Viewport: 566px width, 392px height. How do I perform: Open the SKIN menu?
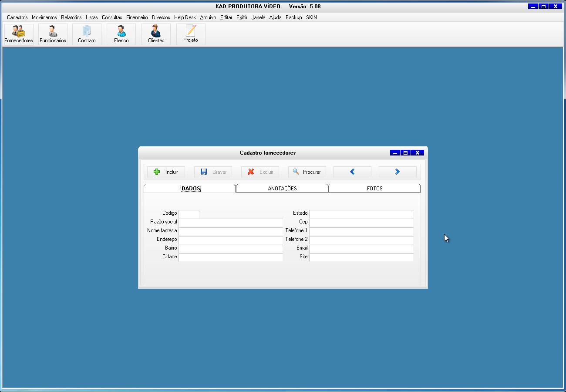[312, 17]
